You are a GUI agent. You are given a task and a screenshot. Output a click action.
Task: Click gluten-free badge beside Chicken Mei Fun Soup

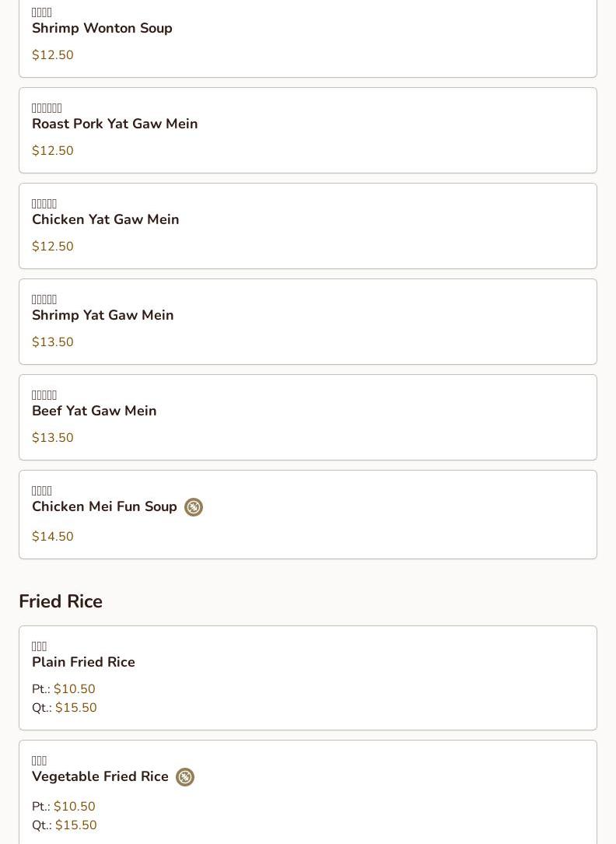(194, 507)
